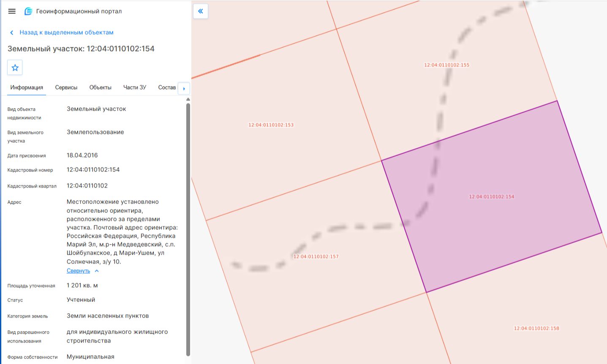Click the status value Учтенный
Image resolution: width=607 pixels, height=364 pixels.
pos(81,300)
